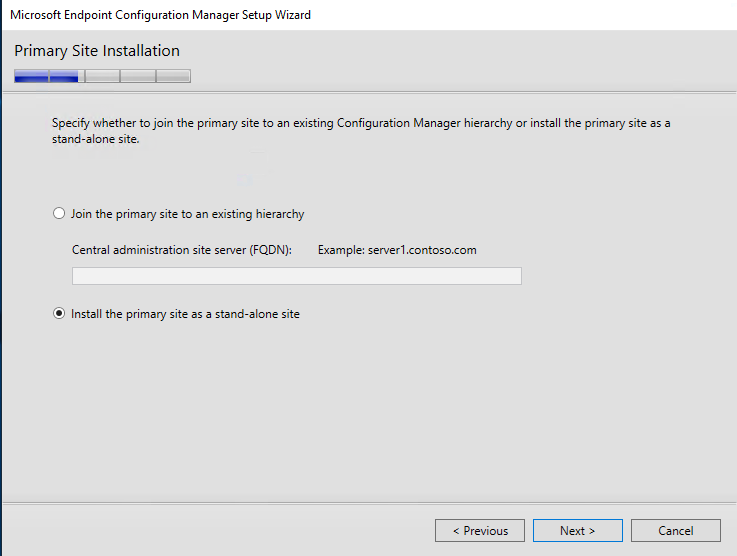Click the word FQDN in the server label

(x=269, y=250)
